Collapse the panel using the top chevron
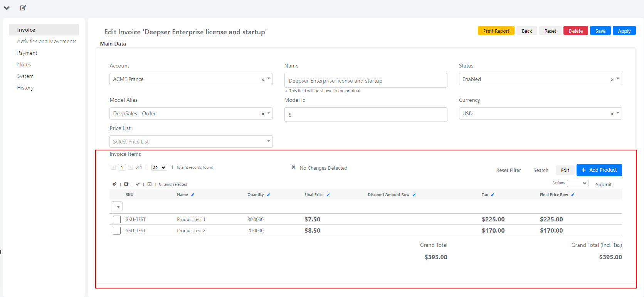The height and width of the screenshot is (297, 644). click(7, 8)
